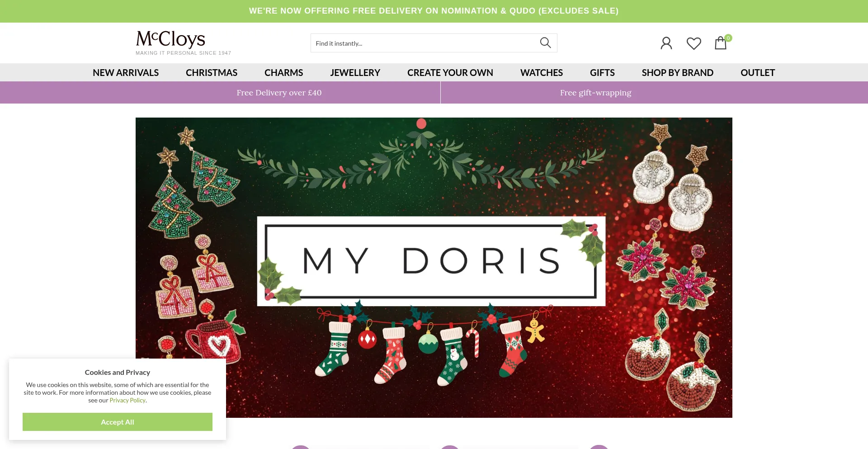
Task: Accept all cookies
Action: pyautogui.click(x=118, y=422)
